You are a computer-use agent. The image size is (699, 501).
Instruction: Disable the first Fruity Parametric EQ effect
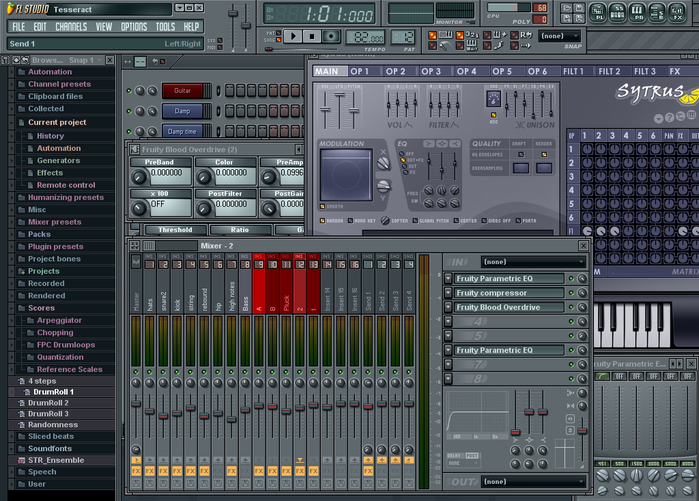click(571, 279)
